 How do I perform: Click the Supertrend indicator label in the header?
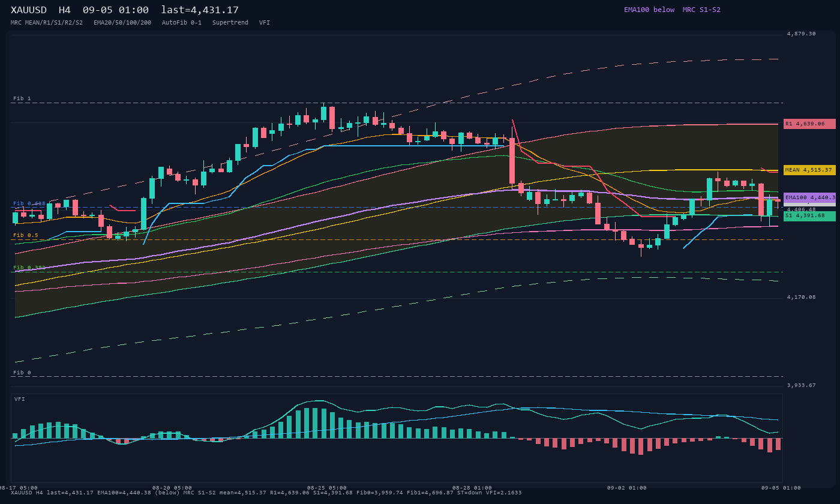pyautogui.click(x=230, y=23)
